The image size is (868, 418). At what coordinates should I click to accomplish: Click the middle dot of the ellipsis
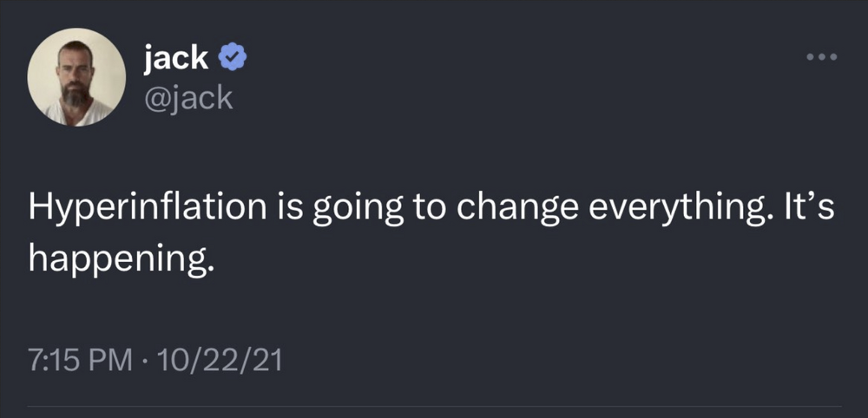pyautogui.click(x=821, y=58)
